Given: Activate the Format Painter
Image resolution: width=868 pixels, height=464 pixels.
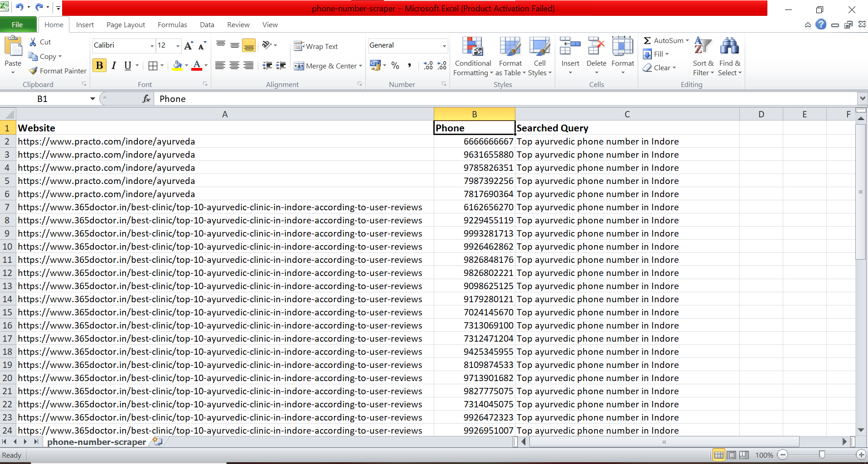Looking at the screenshot, I should pos(57,71).
